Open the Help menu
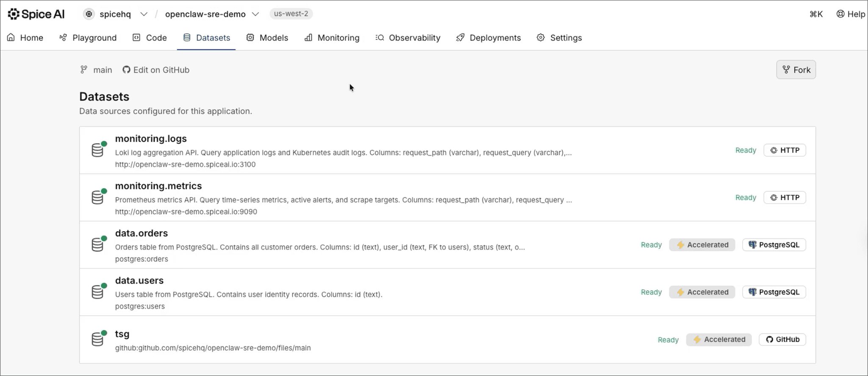Viewport: 868px width, 376px height. click(x=851, y=14)
